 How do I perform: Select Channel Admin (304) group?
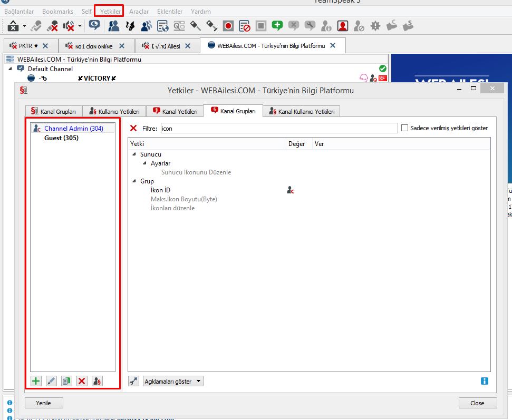[x=73, y=128]
